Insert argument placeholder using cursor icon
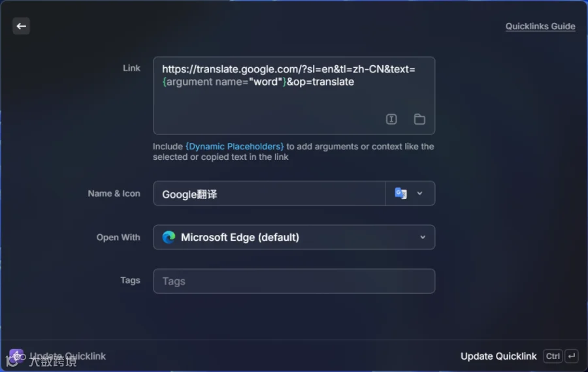The height and width of the screenshot is (372, 588). pos(391,119)
